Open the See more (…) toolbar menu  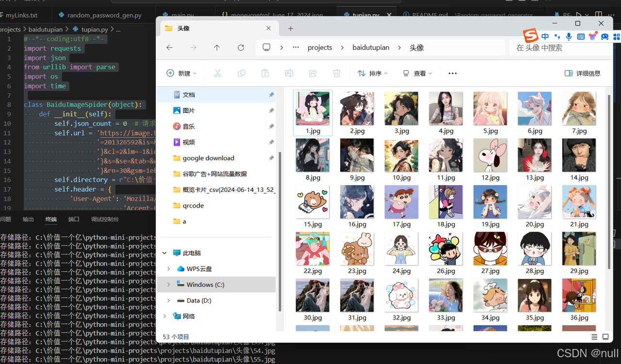click(453, 73)
